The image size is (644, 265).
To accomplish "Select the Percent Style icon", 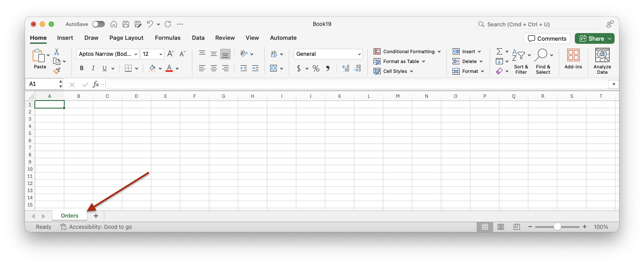I will pyautogui.click(x=316, y=68).
